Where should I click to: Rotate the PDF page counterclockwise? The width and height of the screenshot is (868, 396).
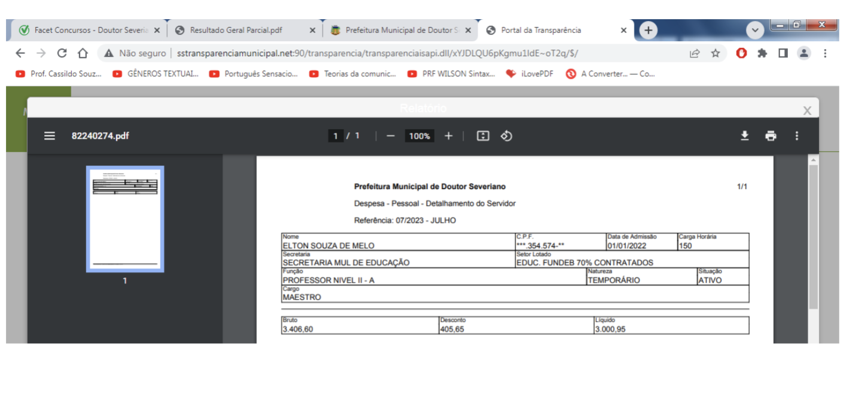point(506,136)
